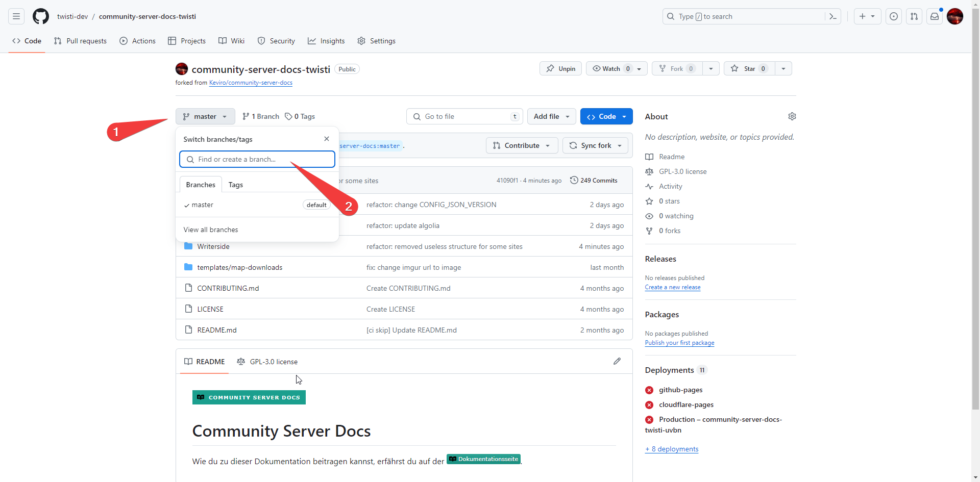Open 249 Commits history

point(594,181)
